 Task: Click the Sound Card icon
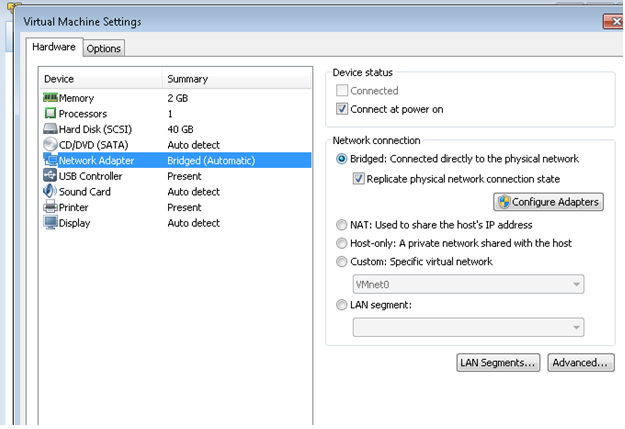point(50,191)
